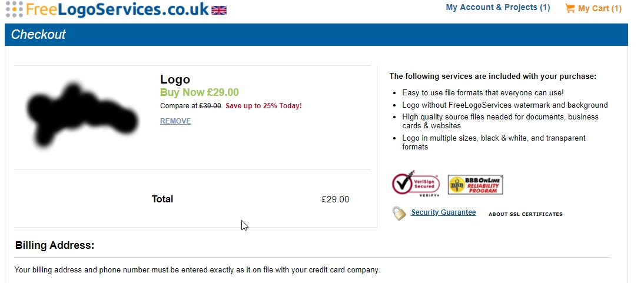Click About SSL Certificates link
This screenshot has height=283, width=644.
[525, 214]
